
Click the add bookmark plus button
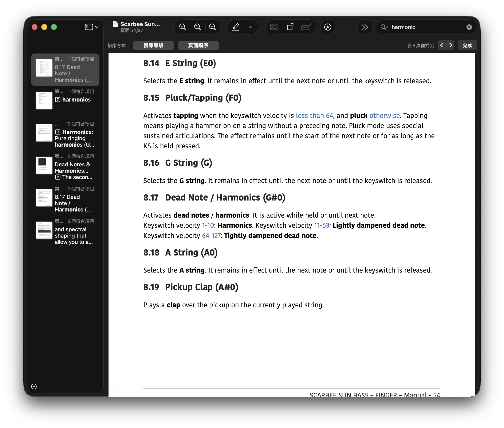pyautogui.click(x=34, y=387)
